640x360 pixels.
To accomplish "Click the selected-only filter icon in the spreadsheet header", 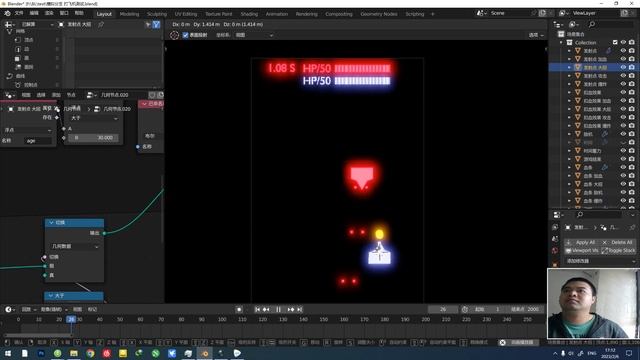I will [x=148, y=24].
